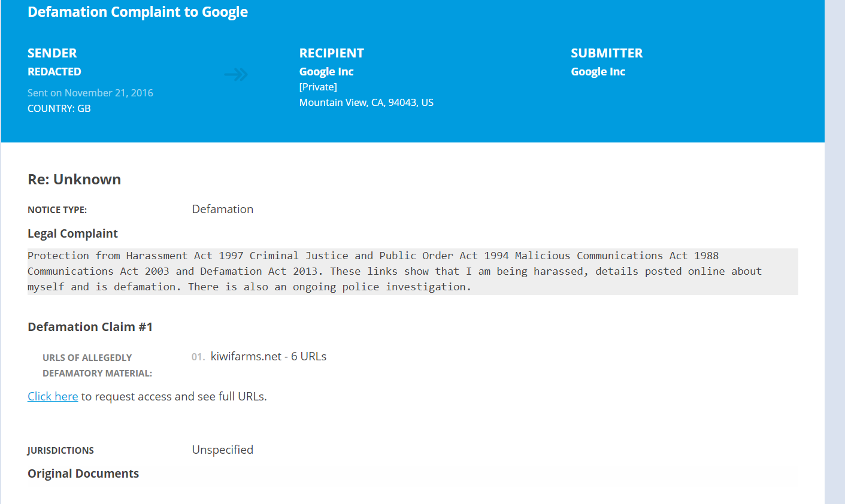Click 'Mountain View, CA, 94043, US' address

click(x=367, y=102)
